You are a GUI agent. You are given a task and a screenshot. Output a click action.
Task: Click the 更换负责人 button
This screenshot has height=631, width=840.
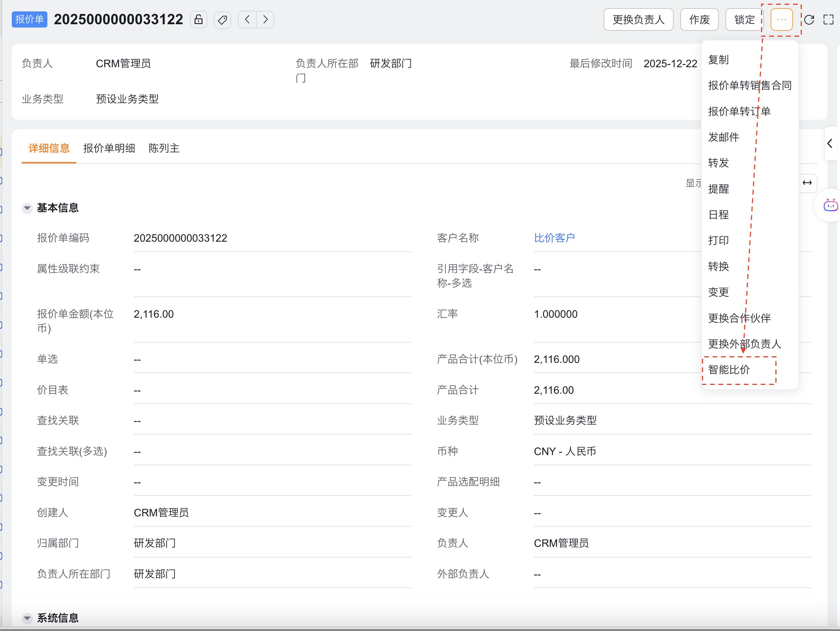(x=638, y=19)
